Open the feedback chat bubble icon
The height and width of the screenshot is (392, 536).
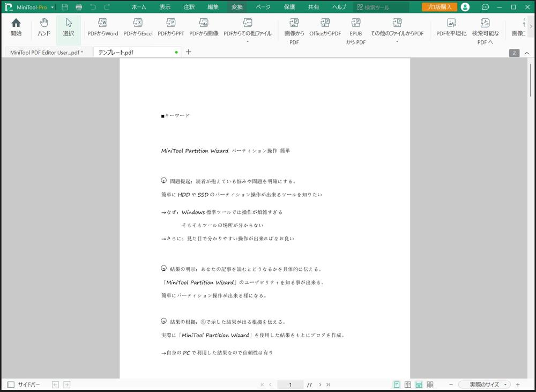(485, 7)
